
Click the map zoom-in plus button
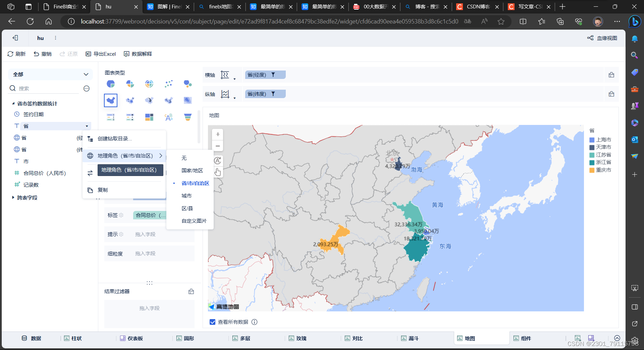tap(217, 134)
